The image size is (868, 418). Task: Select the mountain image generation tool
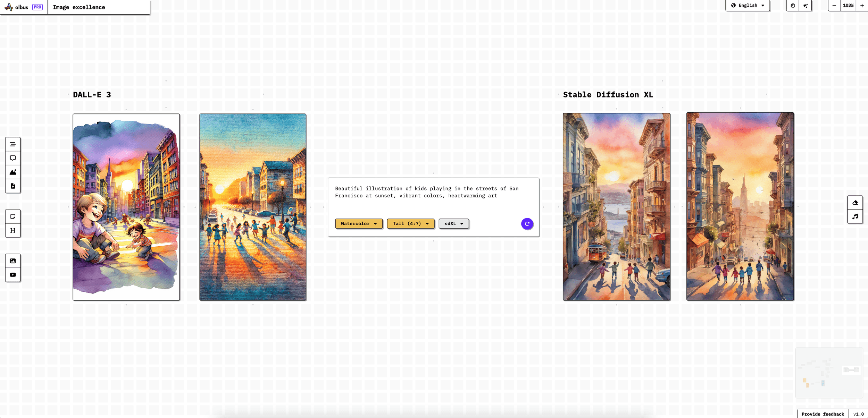pyautogui.click(x=13, y=172)
